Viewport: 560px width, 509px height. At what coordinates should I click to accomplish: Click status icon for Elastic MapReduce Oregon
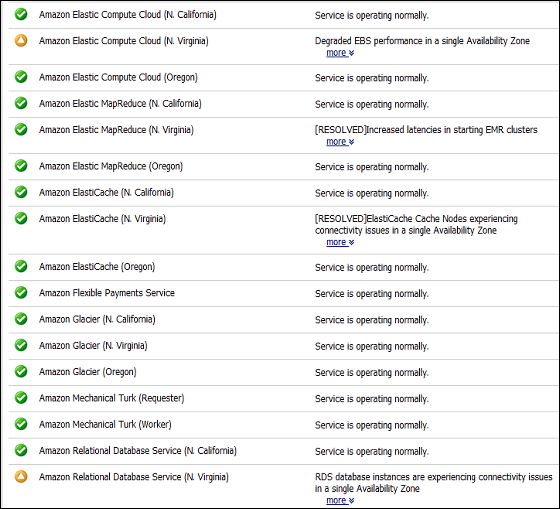[21, 166]
